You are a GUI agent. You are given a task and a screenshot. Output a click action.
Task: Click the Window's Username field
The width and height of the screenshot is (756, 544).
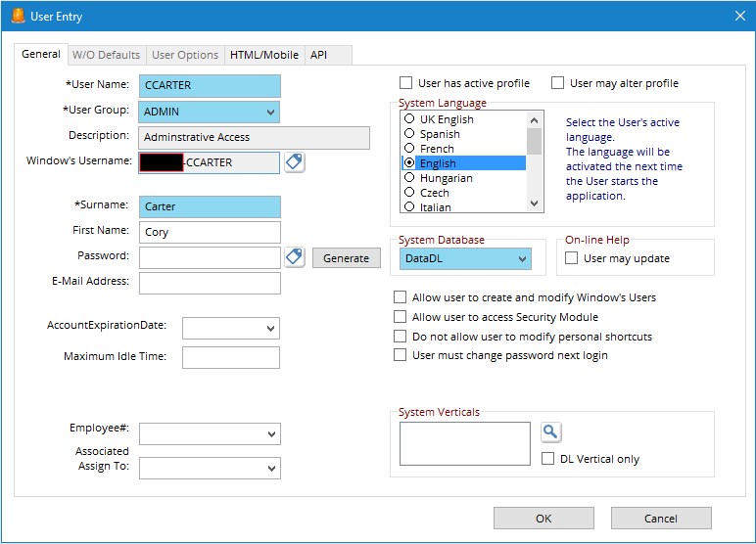click(210, 162)
